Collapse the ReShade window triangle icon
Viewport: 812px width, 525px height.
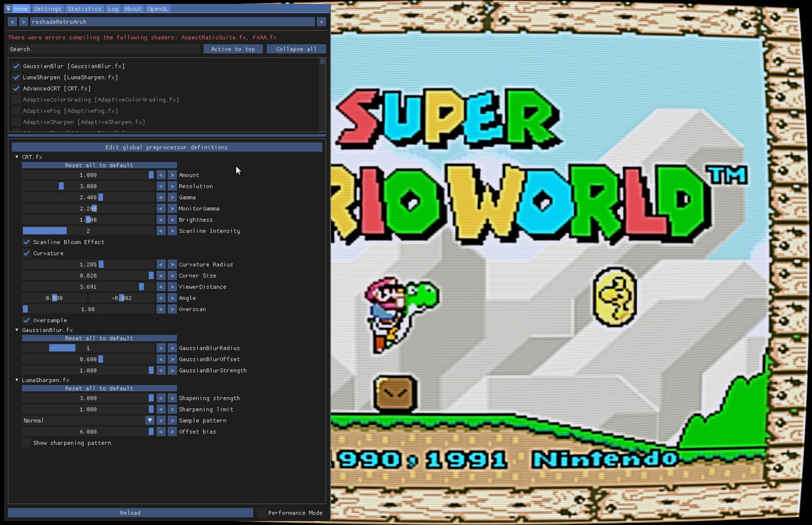pos(9,9)
